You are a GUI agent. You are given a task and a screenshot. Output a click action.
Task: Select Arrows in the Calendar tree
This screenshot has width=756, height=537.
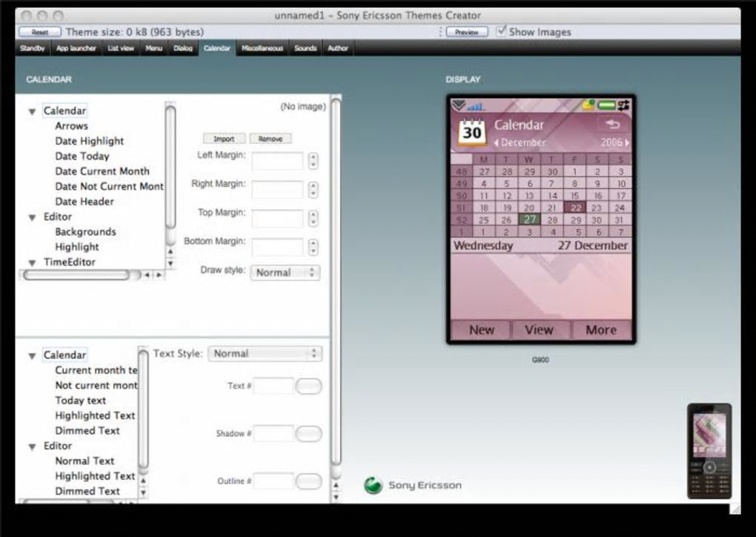click(x=71, y=126)
